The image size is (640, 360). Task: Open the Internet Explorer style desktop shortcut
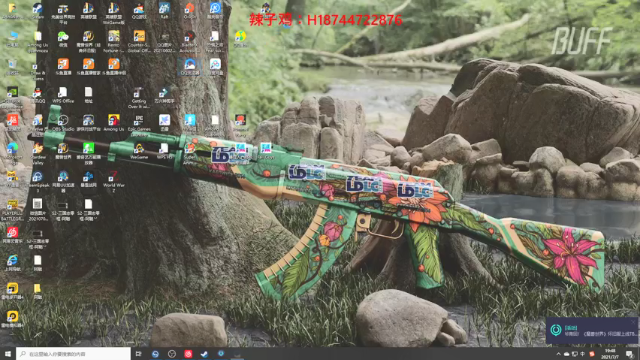[12, 262]
